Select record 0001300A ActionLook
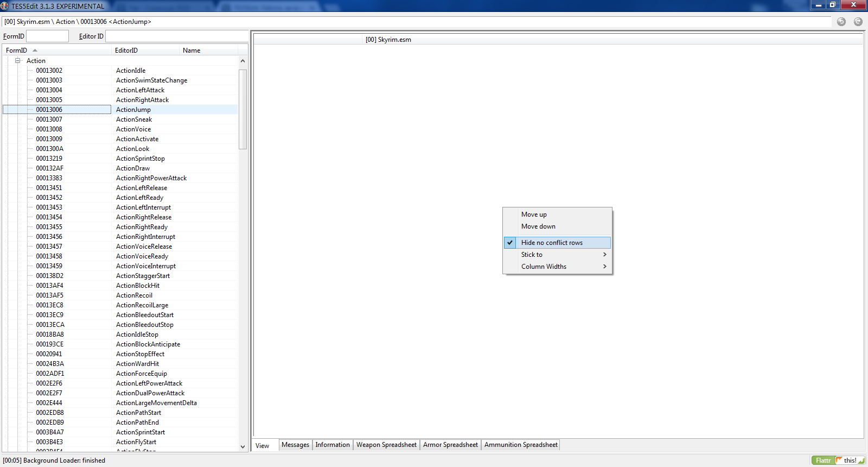868x467 pixels. tap(120, 149)
